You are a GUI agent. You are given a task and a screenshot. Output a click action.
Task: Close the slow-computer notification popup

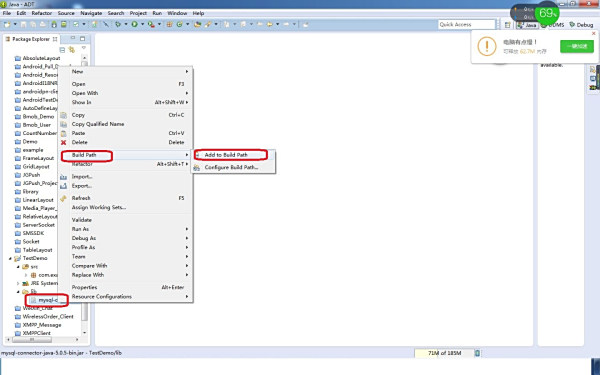(594, 34)
